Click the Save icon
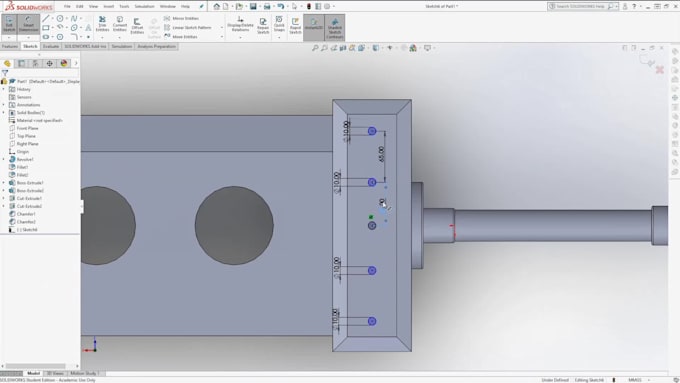The height and width of the screenshot is (383, 680). [253, 6]
